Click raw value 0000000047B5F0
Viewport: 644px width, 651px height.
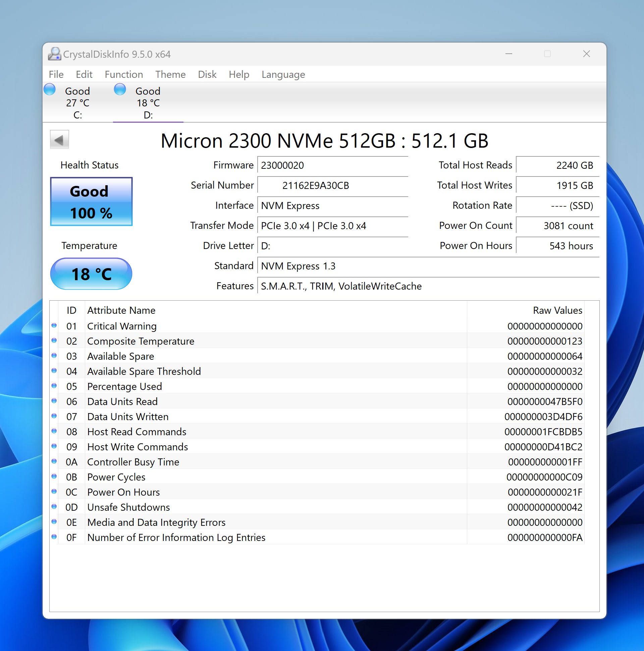(x=545, y=402)
